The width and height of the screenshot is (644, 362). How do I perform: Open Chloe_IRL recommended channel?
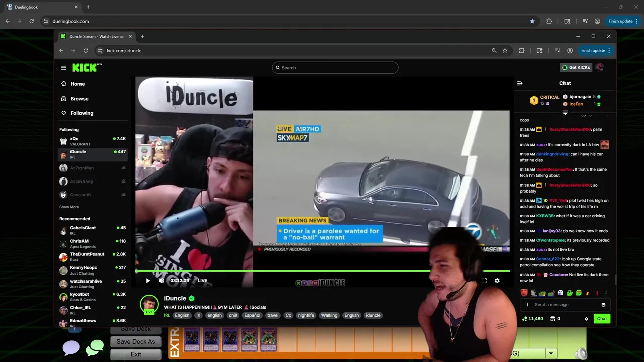pos(93,310)
